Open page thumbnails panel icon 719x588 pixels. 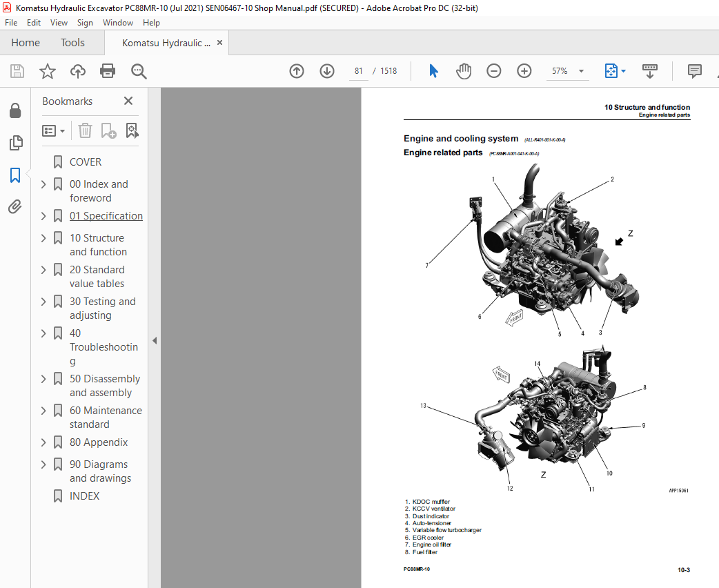point(15,143)
